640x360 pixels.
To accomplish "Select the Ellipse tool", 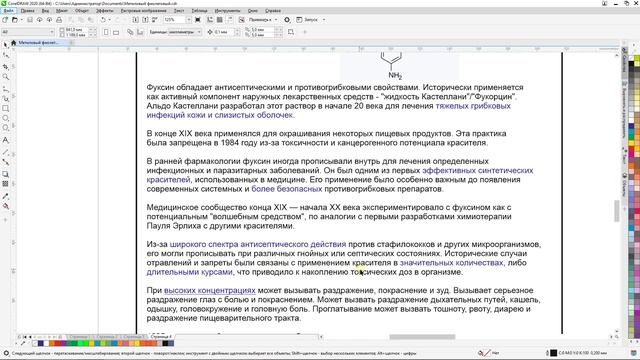I will 6,118.
